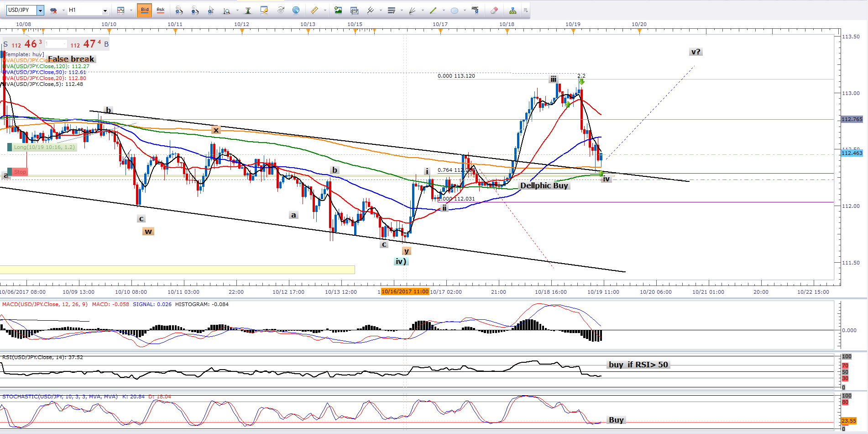The image size is (868, 434).
Task: Click the zoom out magnifier icon
Action: (195, 10)
